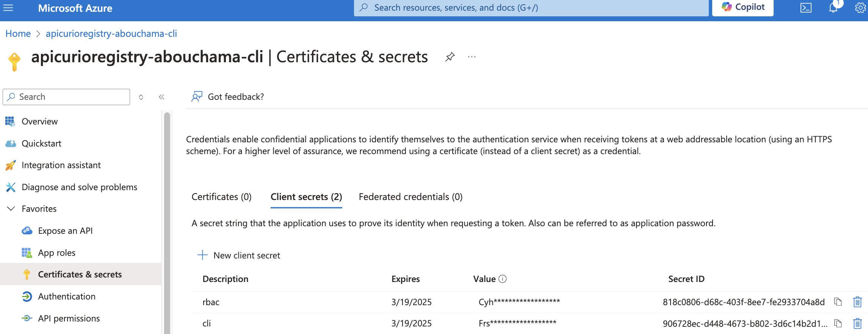Open Integration assistant in sidebar
The width and height of the screenshot is (868, 334).
point(61,165)
